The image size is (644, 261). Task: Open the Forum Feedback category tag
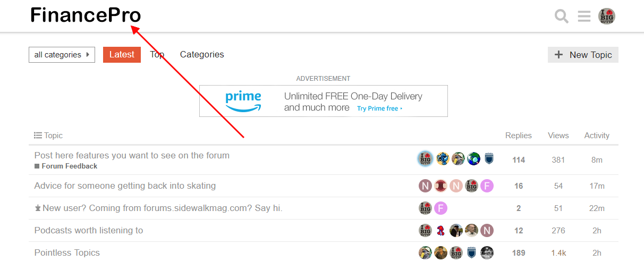click(x=69, y=166)
